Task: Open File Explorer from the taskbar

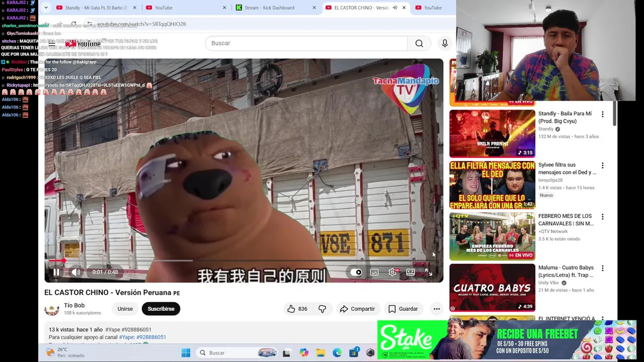Action: [320, 353]
